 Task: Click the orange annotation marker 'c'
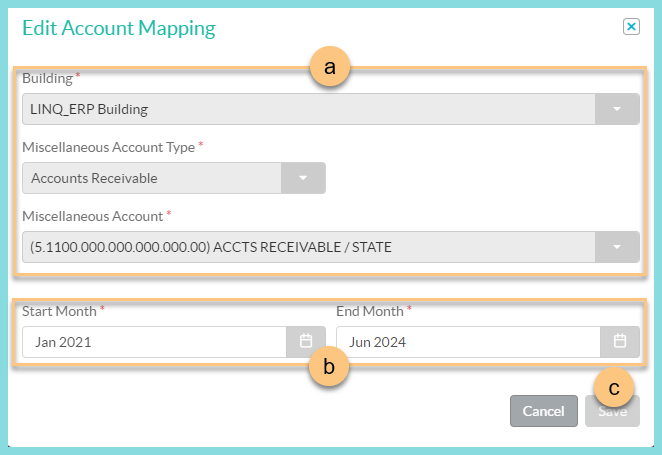tap(613, 386)
